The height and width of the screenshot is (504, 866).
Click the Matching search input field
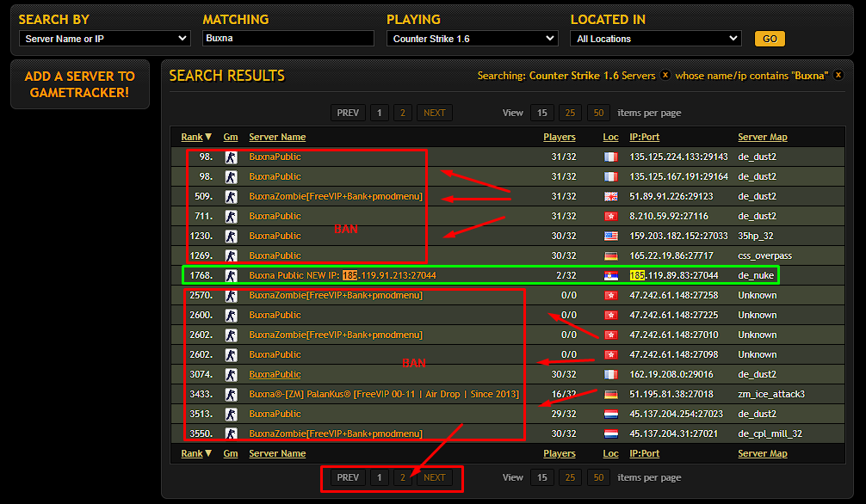[x=288, y=38]
